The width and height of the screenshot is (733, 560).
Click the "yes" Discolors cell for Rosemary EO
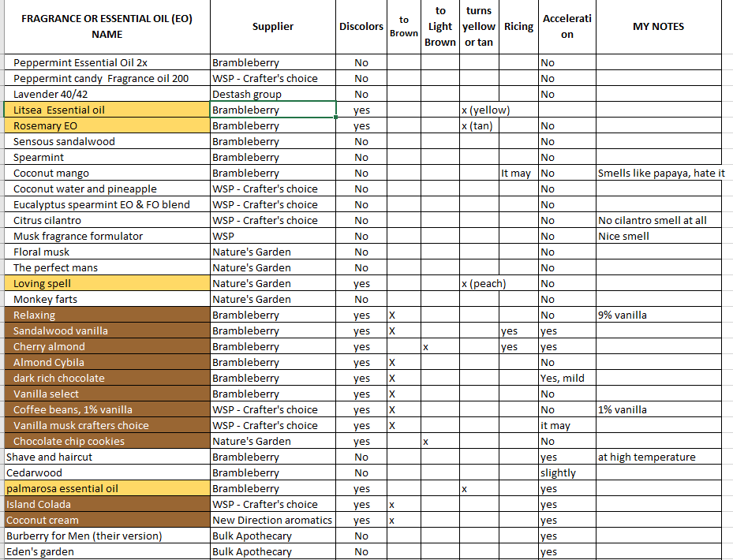(361, 125)
